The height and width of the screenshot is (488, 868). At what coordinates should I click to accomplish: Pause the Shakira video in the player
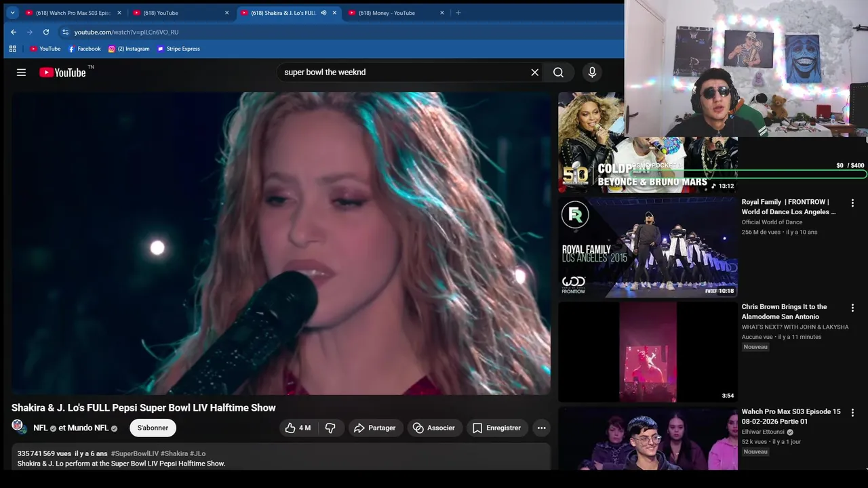click(281, 243)
